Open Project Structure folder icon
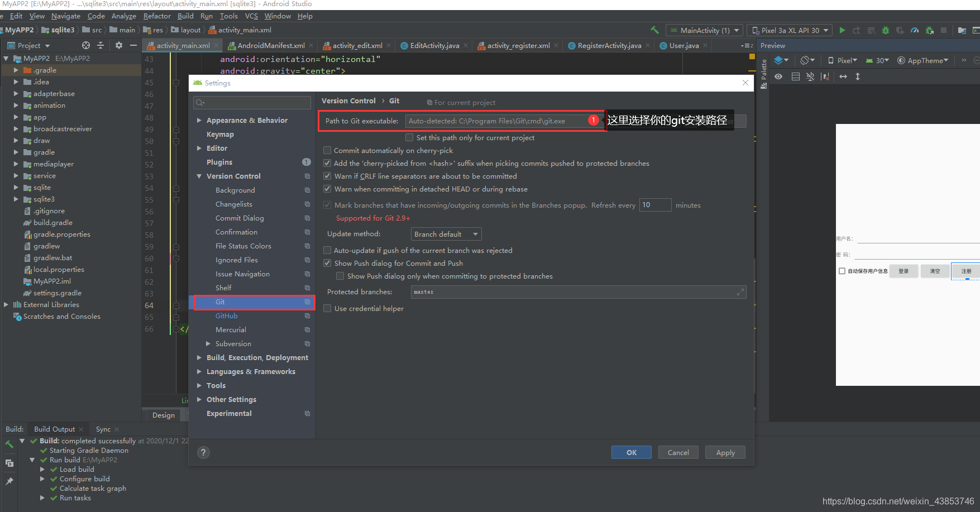This screenshot has height=512, width=980. coord(962,30)
